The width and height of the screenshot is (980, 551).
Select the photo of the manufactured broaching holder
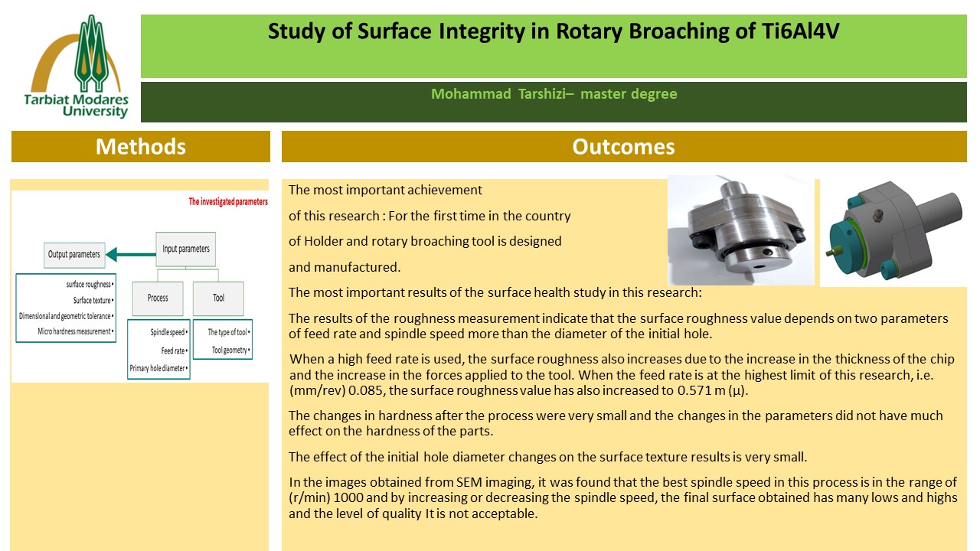coord(740,231)
